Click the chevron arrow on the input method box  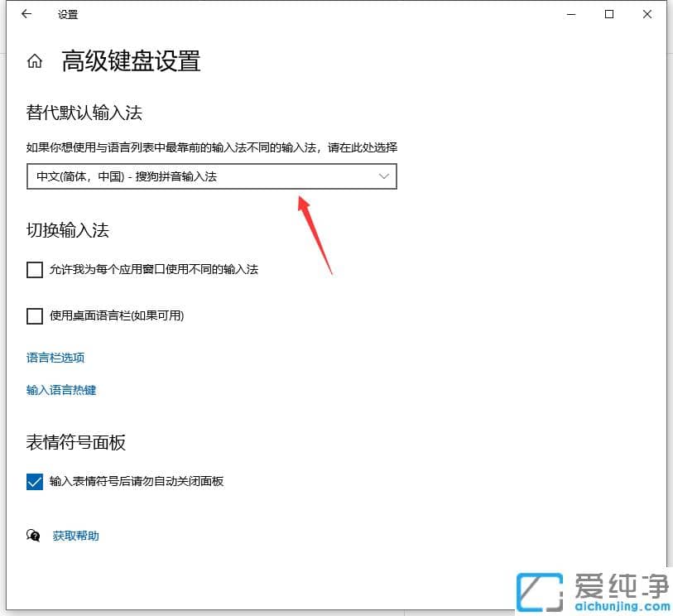pyautogui.click(x=383, y=176)
